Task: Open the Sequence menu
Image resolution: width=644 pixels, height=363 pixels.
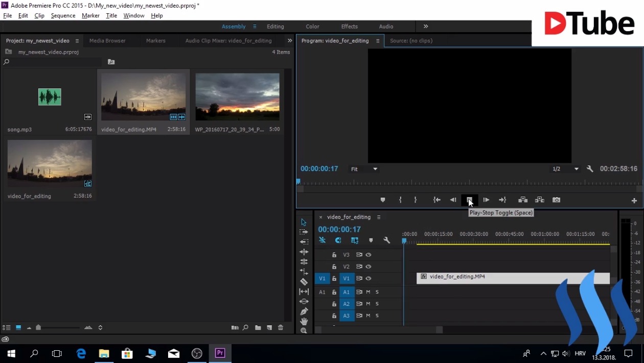Action: coord(63,16)
